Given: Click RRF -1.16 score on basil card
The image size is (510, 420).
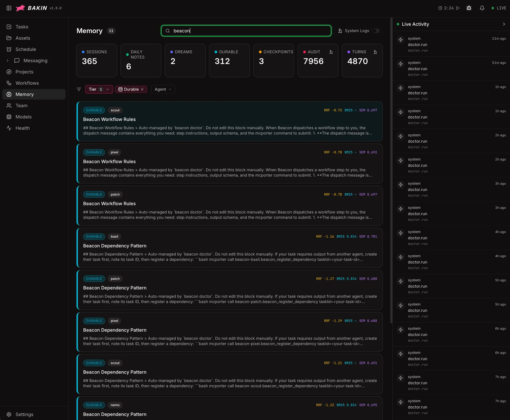Looking at the screenshot, I should coord(325,237).
